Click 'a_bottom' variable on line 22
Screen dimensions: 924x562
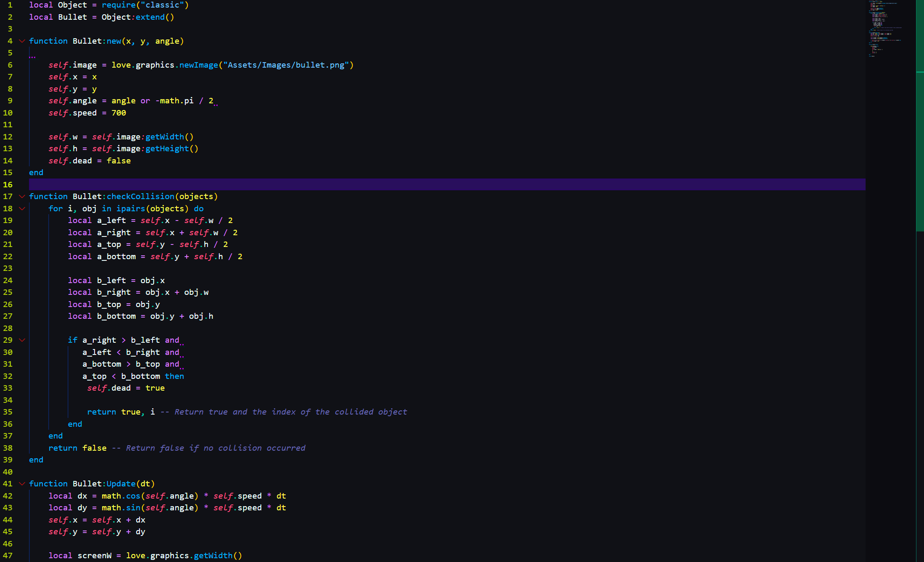click(x=116, y=257)
